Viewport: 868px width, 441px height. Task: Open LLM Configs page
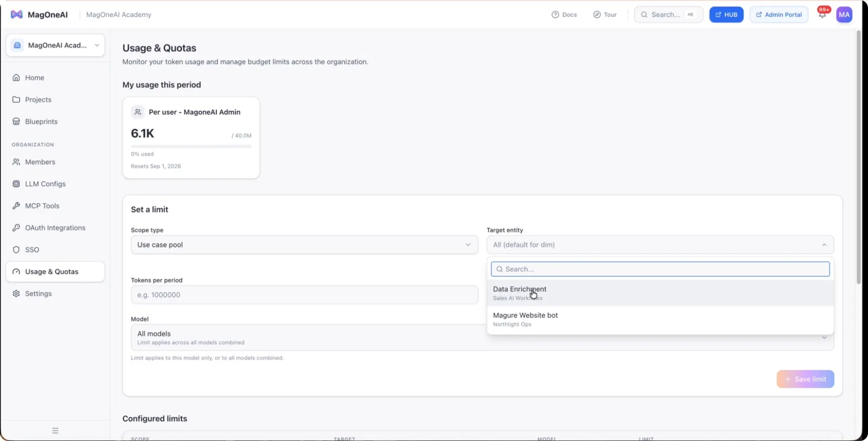[x=55, y=184]
